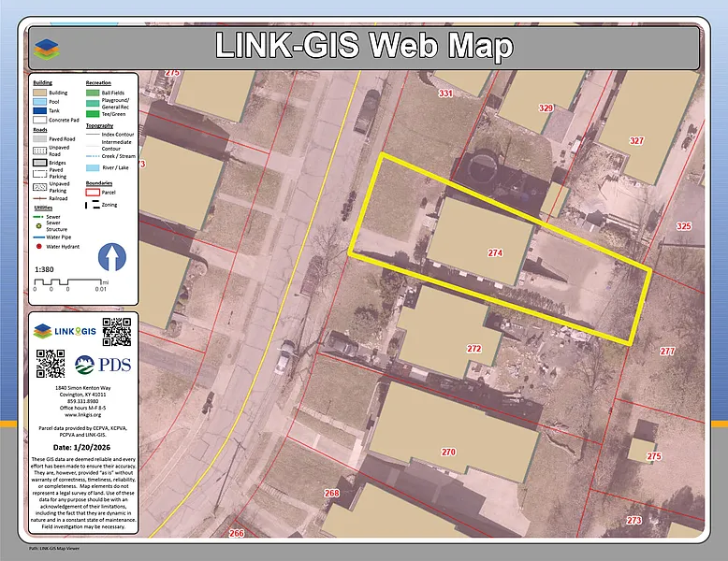Click the Paved Parking dashed legend symbol
This screenshot has width=728, height=561.
click(x=40, y=174)
